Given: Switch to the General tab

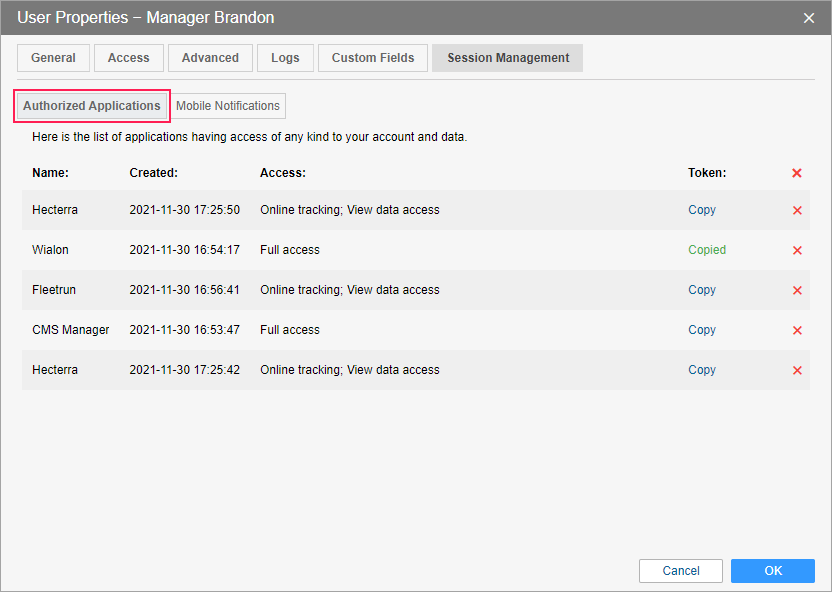Looking at the screenshot, I should click(53, 58).
